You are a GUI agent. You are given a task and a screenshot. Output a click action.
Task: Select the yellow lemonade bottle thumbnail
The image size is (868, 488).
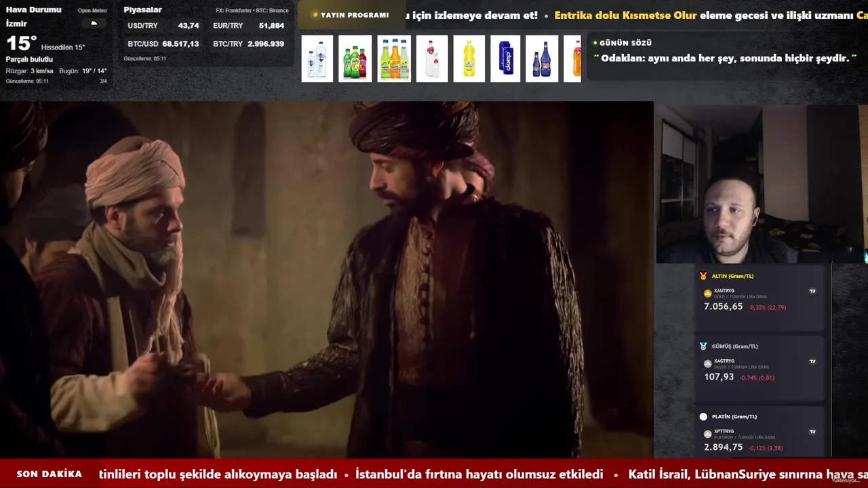[x=469, y=59]
